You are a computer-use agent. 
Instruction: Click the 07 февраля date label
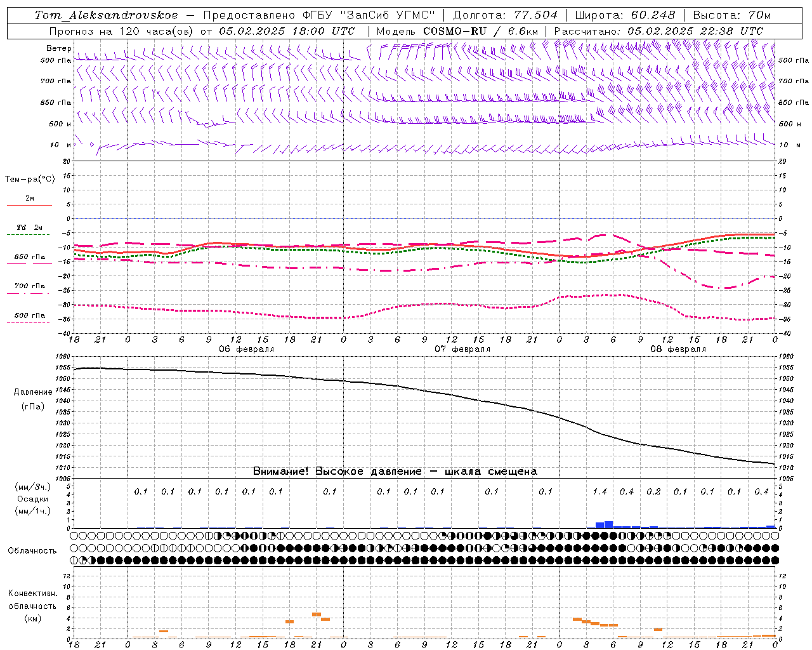click(x=462, y=349)
